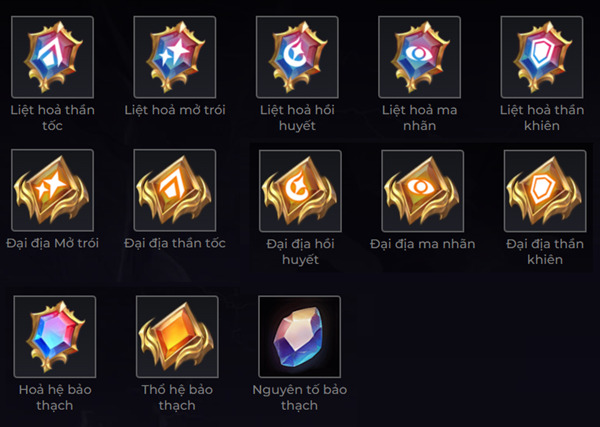Select the Đại địa thần khiên shield gem

click(543, 191)
